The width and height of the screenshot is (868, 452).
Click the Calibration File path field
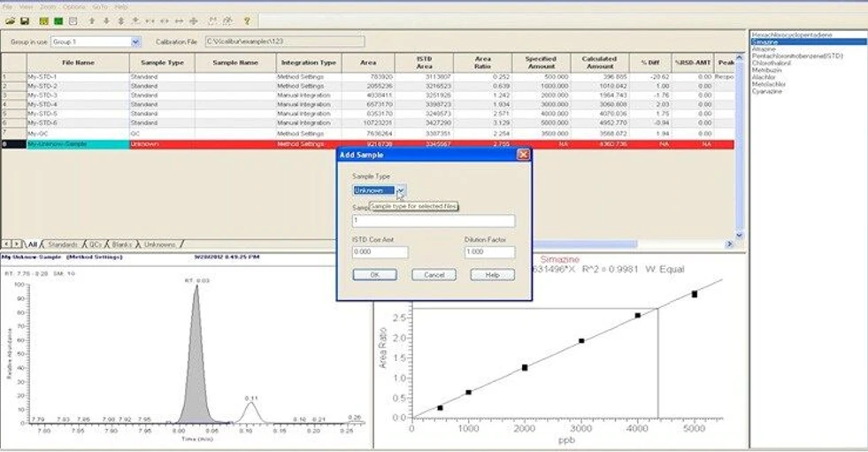point(285,42)
